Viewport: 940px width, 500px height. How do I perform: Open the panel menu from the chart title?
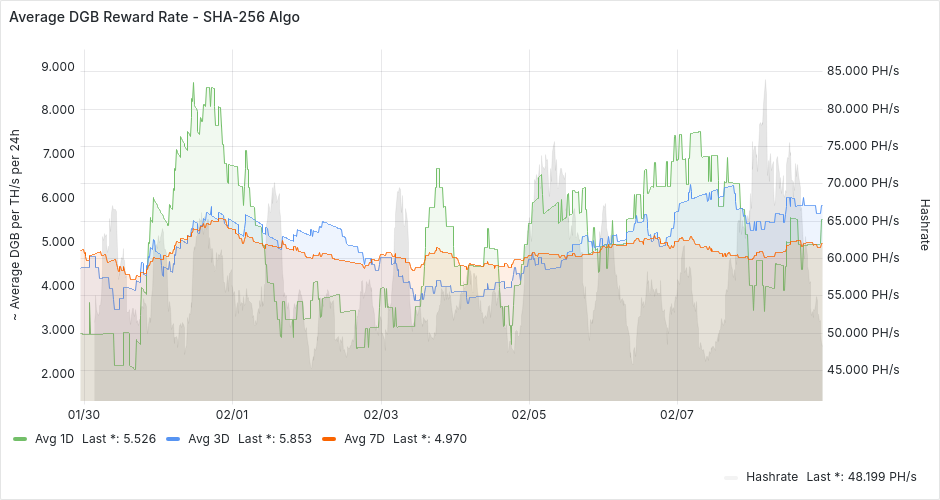pos(154,17)
